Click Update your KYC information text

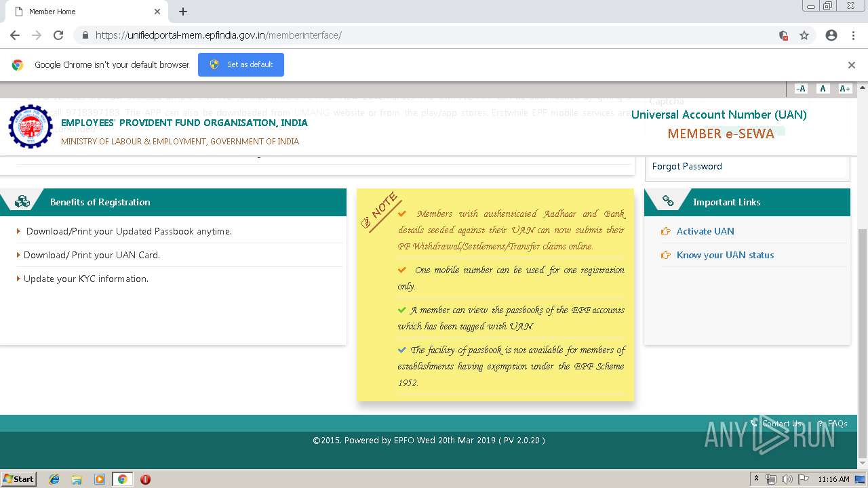coord(86,279)
